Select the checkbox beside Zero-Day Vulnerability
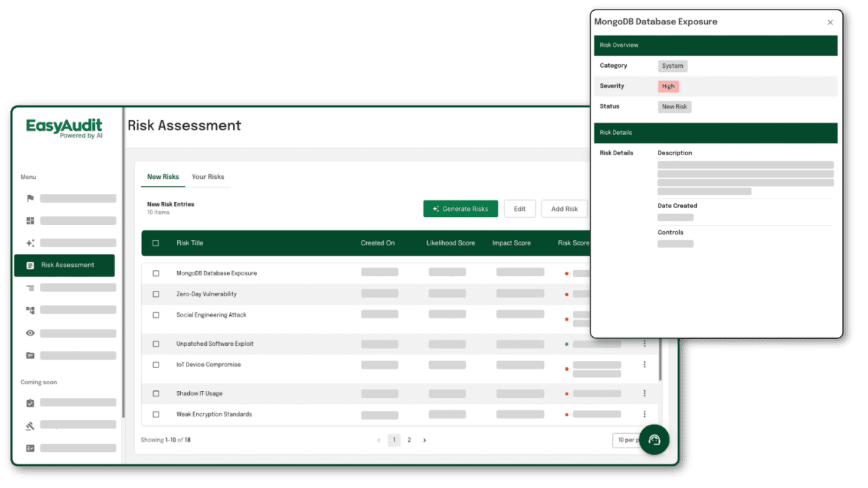Screen dimensions: 868x488 pos(155,293)
